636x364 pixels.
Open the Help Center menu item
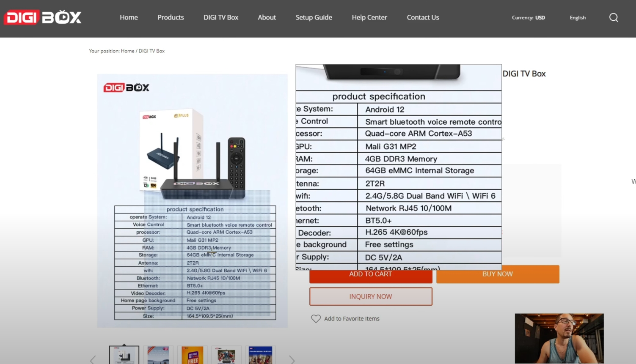click(369, 17)
